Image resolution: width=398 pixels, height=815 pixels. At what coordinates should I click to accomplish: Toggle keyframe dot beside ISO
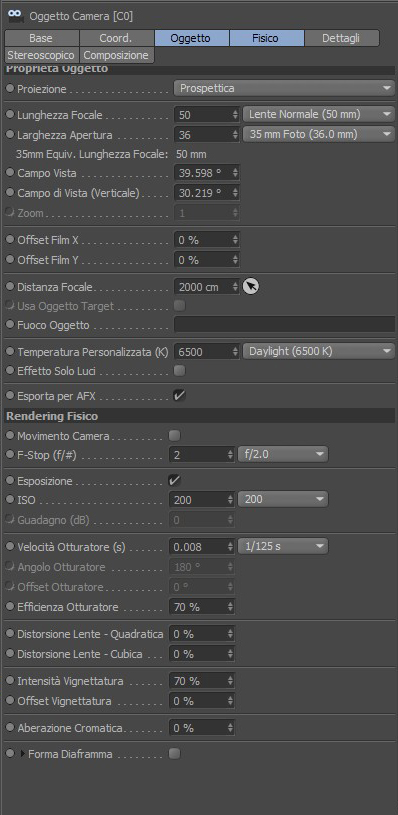pyautogui.click(x=10, y=499)
